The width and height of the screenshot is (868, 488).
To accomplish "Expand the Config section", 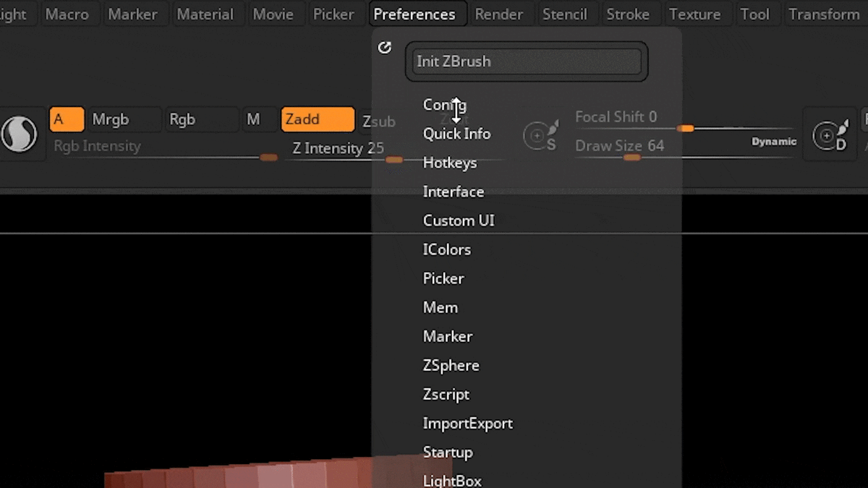I will [x=445, y=105].
